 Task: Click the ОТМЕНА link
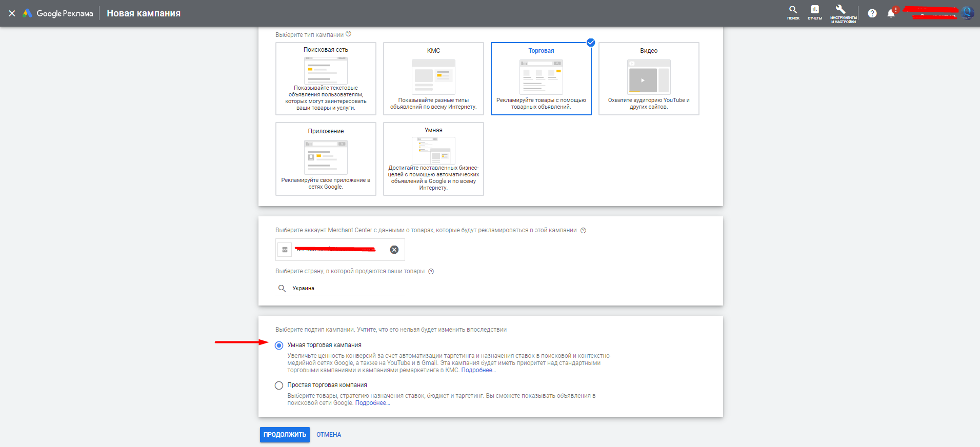point(328,435)
